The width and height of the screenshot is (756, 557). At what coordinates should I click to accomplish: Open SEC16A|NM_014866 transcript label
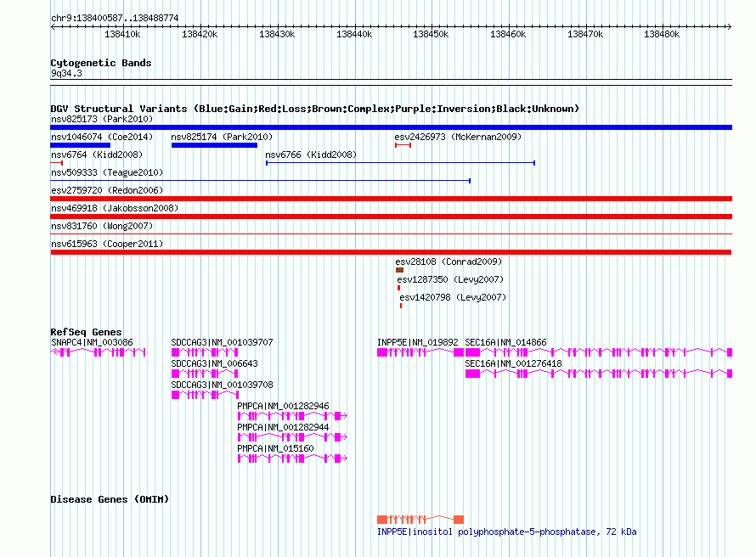click(505, 342)
